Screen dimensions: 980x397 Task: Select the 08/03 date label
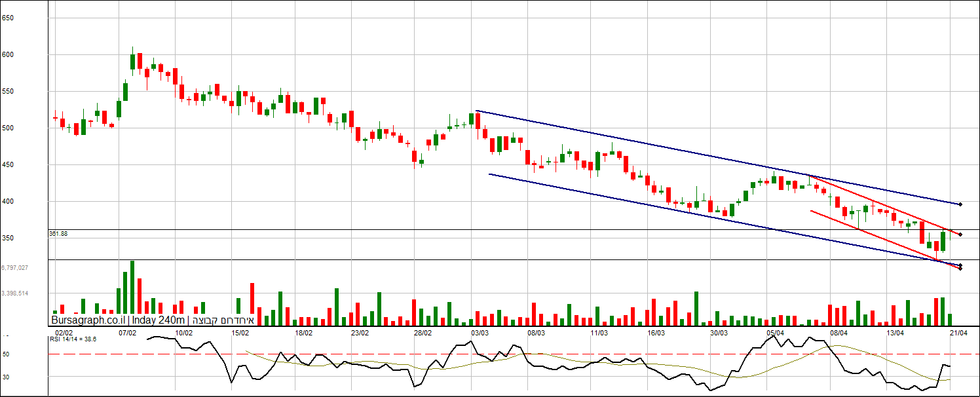coord(537,333)
